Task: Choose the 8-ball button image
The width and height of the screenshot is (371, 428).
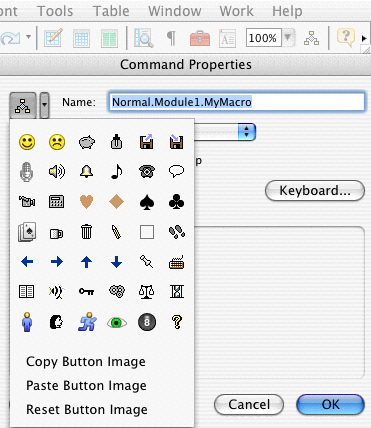Action: [x=147, y=322]
